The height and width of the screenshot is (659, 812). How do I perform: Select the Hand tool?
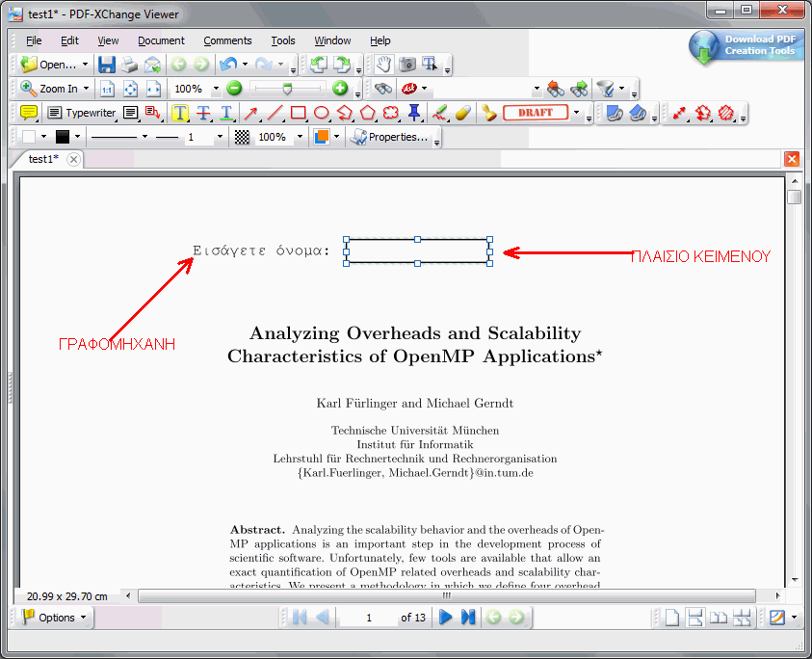tap(383, 65)
